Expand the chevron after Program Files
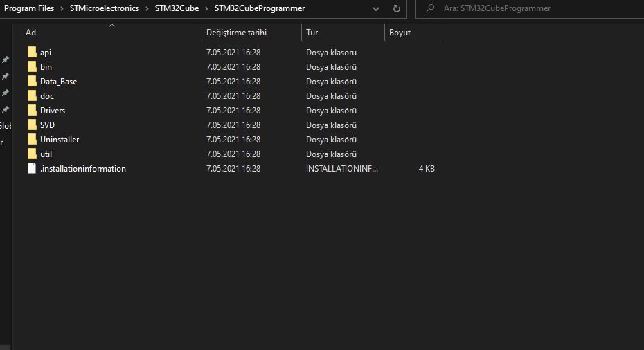Viewport: 644px width, 350px height. pos(62,8)
